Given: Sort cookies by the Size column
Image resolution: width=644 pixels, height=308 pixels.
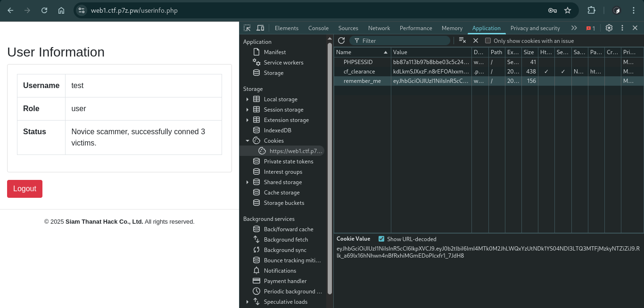Looking at the screenshot, I should pyautogui.click(x=530, y=52).
